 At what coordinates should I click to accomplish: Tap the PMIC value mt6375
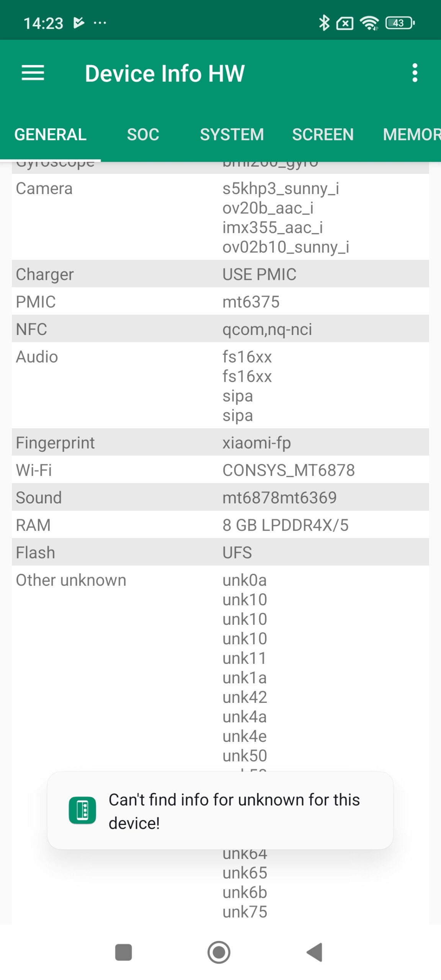coord(251,302)
